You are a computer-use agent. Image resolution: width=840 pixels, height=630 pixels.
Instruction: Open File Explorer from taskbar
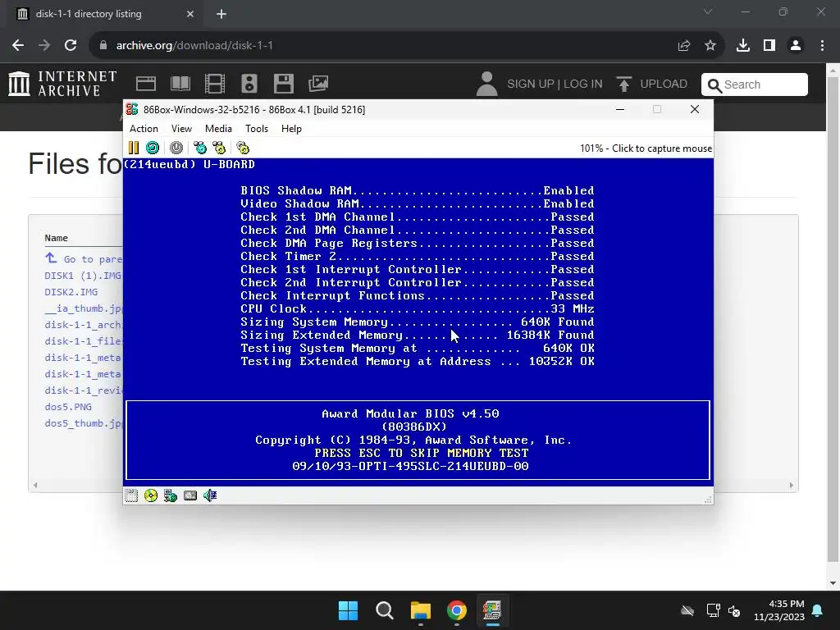[x=421, y=610]
